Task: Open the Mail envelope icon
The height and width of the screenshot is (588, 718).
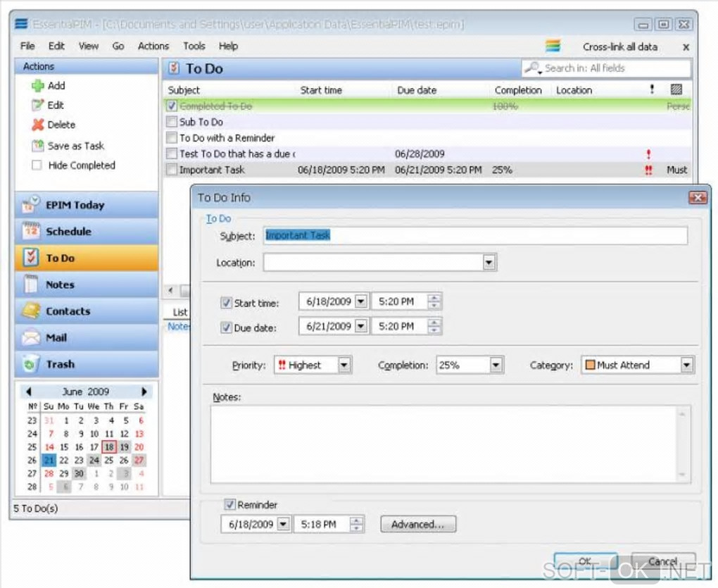Action: pos(31,337)
